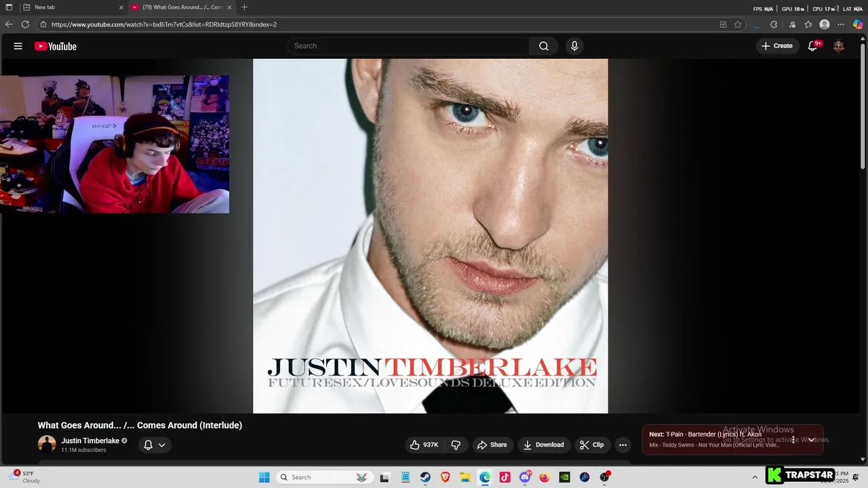Open the Favorites list icon

click(x=808, y=24)
